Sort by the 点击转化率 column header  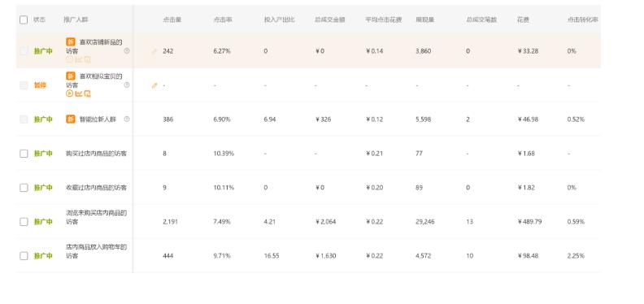[x=583, y=20]
